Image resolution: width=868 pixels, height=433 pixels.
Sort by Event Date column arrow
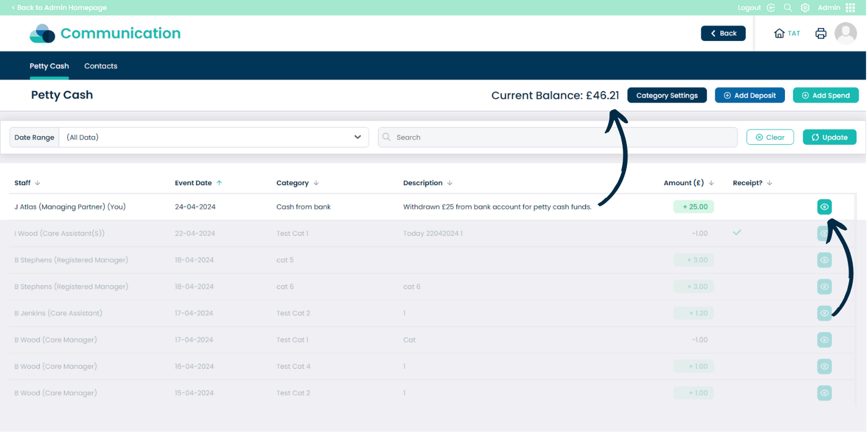[219, 183]
